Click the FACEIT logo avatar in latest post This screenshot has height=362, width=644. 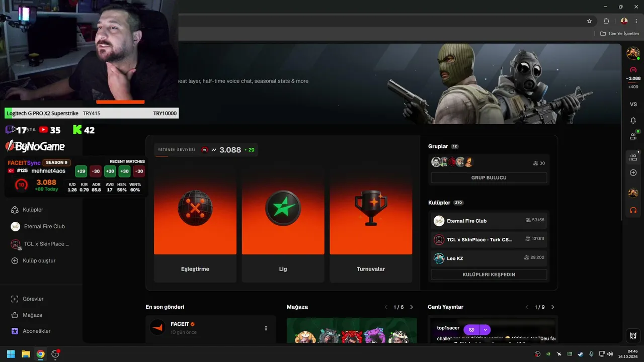(x=157, y=327)
